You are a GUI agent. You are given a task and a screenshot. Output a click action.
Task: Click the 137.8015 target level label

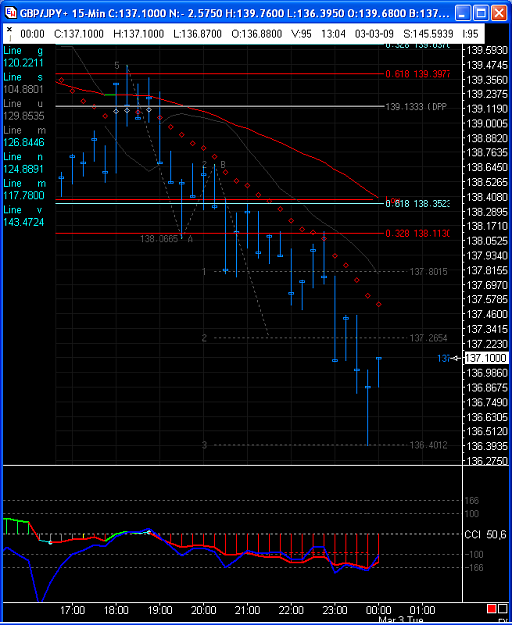tap(428, 272)
